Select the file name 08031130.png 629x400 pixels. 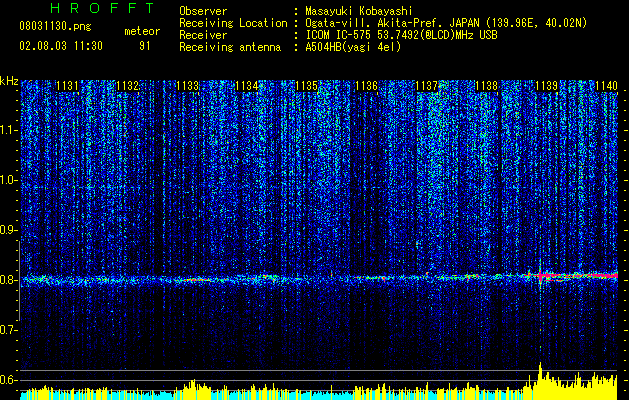click(x=55, y=27)
